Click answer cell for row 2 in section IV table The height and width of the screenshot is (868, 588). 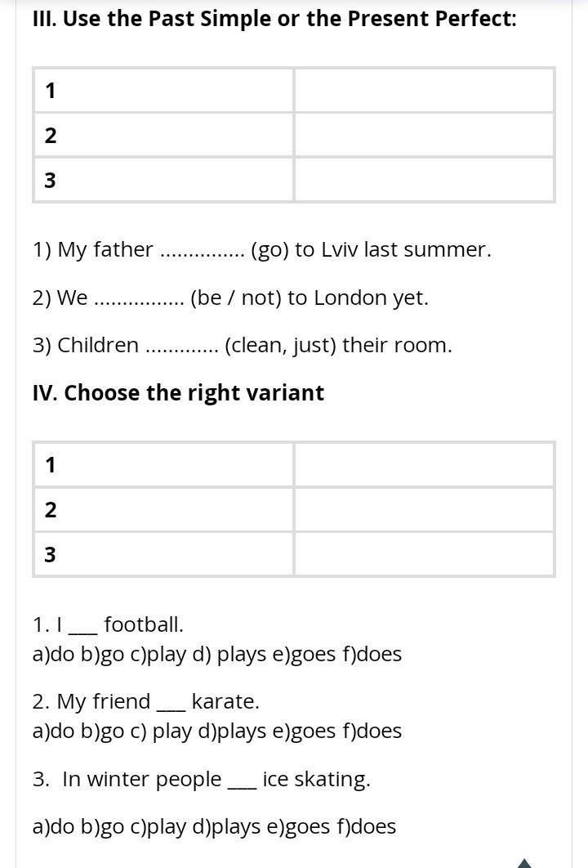point(424,510)
